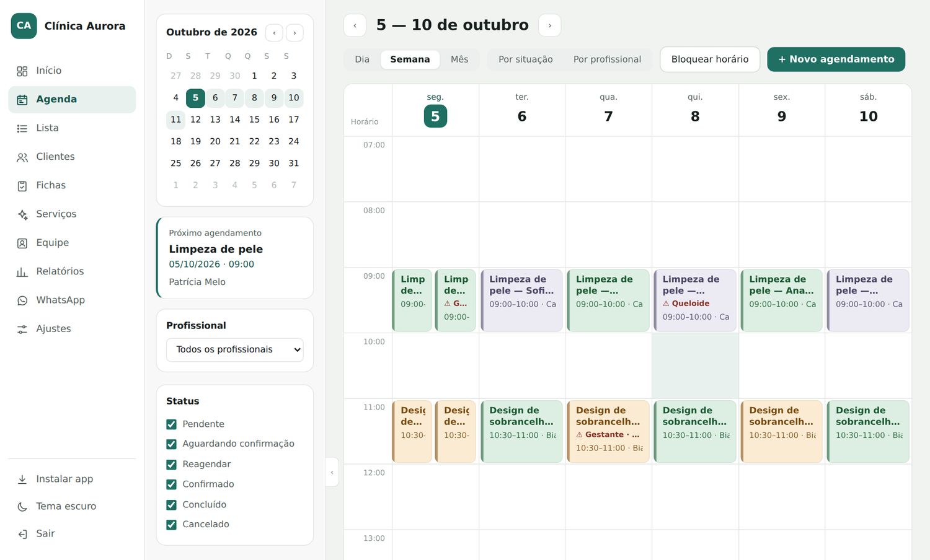This screenshot has width=930, height=560.
Task: Open the Lista view icon
Action: point(22,128)
